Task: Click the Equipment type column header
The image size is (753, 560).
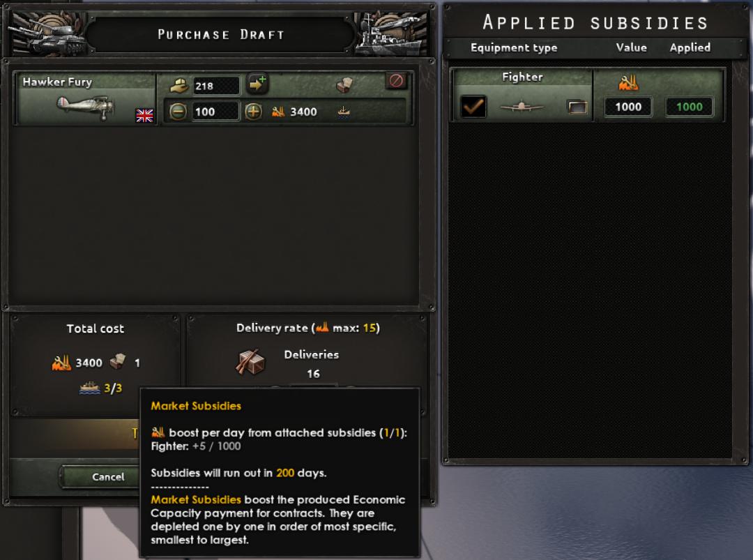Action: tap(514, 47)
